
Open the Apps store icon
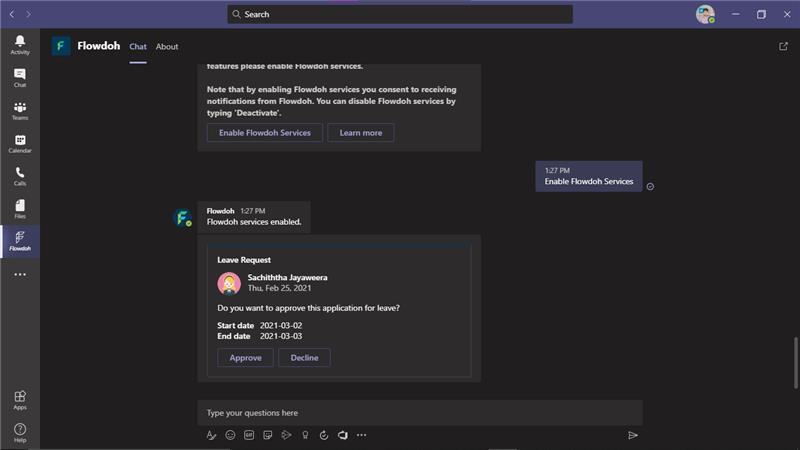(x=20, y=400)
